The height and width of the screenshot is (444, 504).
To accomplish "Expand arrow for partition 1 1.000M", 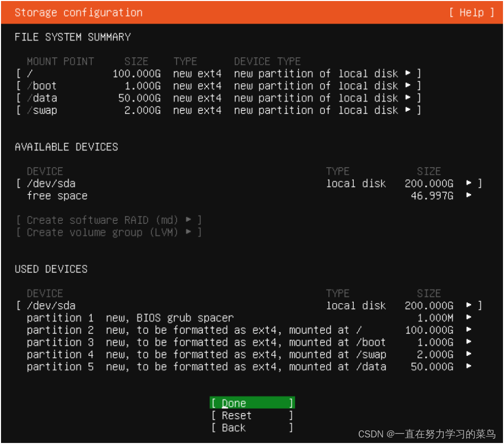I will [469, 317].
